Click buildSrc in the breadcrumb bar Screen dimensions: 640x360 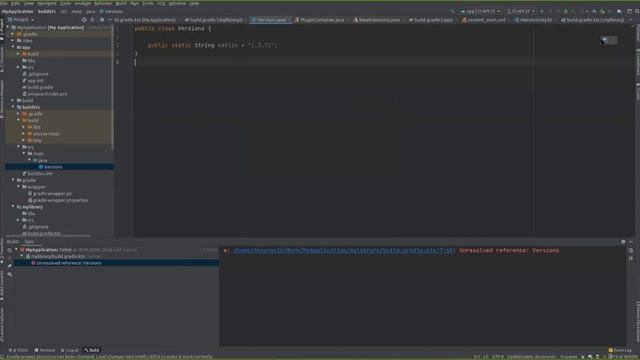coord(47,11)
